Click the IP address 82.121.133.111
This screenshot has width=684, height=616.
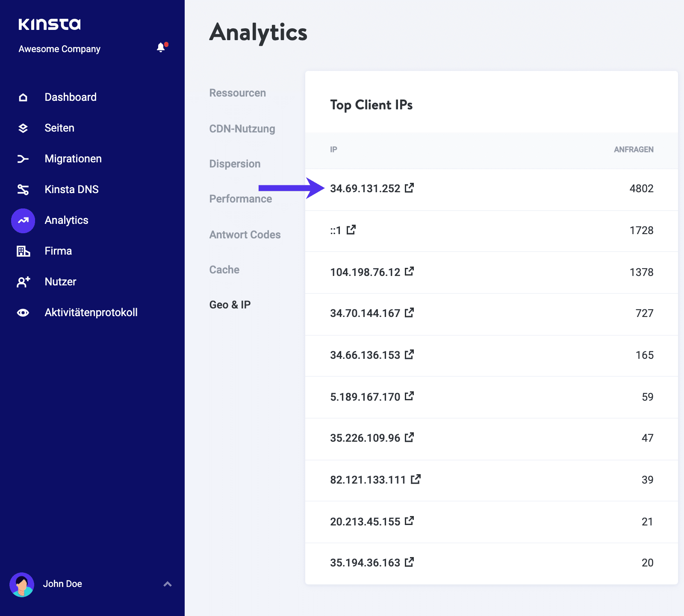click(368, 480)
